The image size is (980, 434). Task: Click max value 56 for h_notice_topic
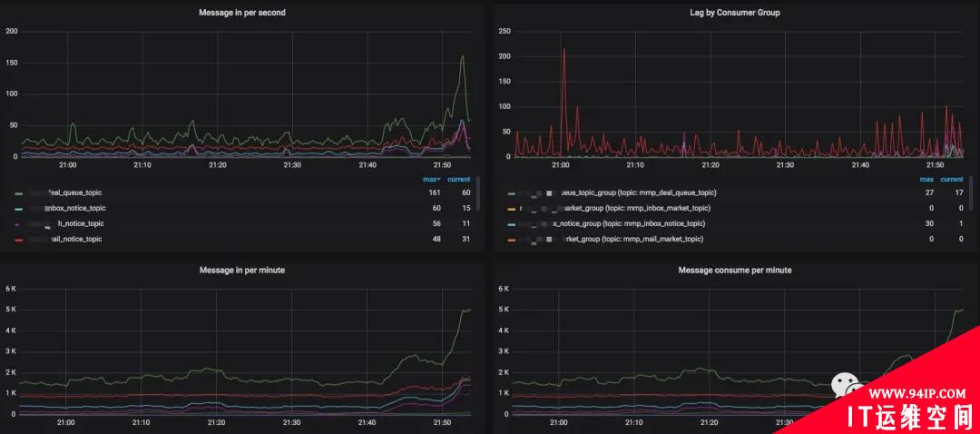click(436, 223)
